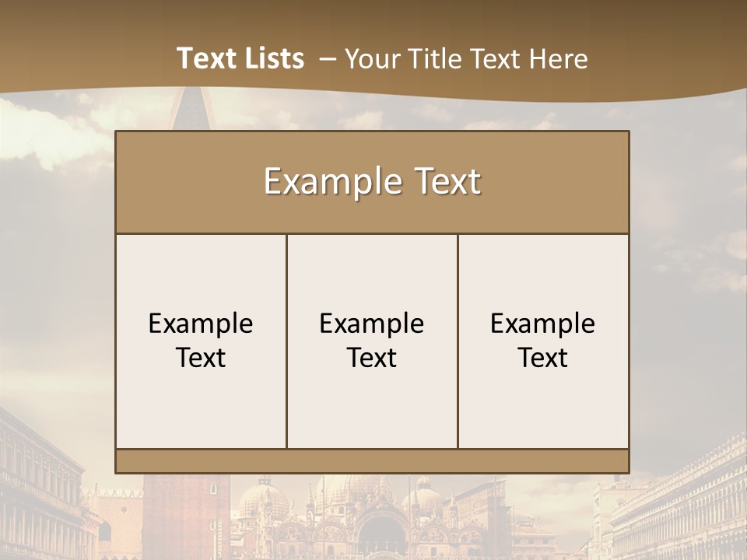The width and height of the screenshot is (747, 560).
Task: Click the border between left and middle cells
Action: (288, 341)
